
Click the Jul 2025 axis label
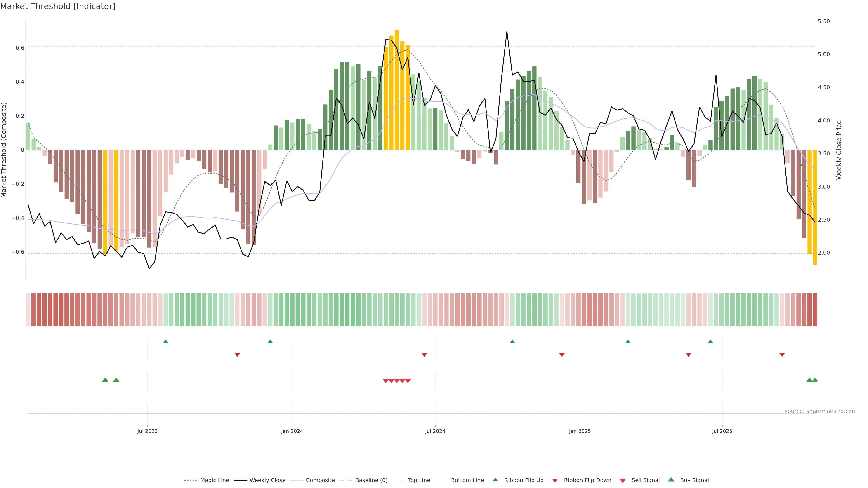pos(722,431)
